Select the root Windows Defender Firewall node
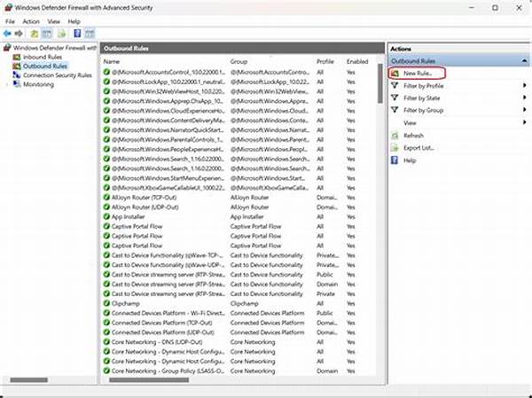 pos(55,48)
